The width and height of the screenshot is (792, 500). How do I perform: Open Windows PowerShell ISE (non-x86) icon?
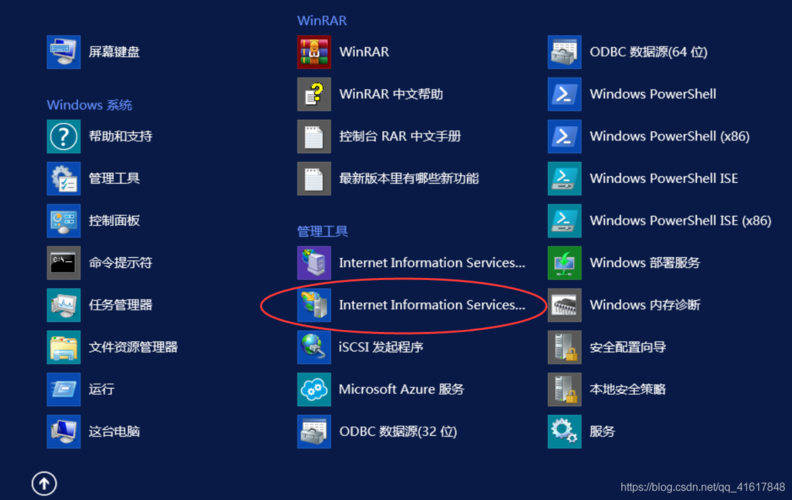[x=565, y=178]
